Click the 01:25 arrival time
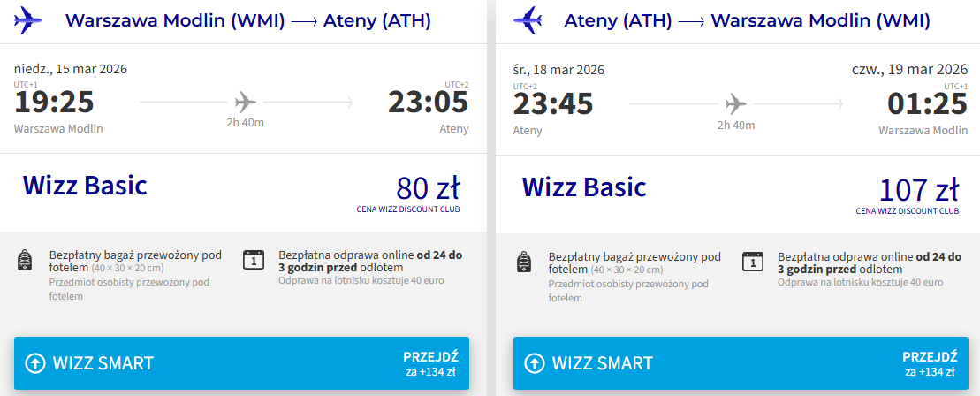This screenshot has height=396, width=980. click(927, 103)
